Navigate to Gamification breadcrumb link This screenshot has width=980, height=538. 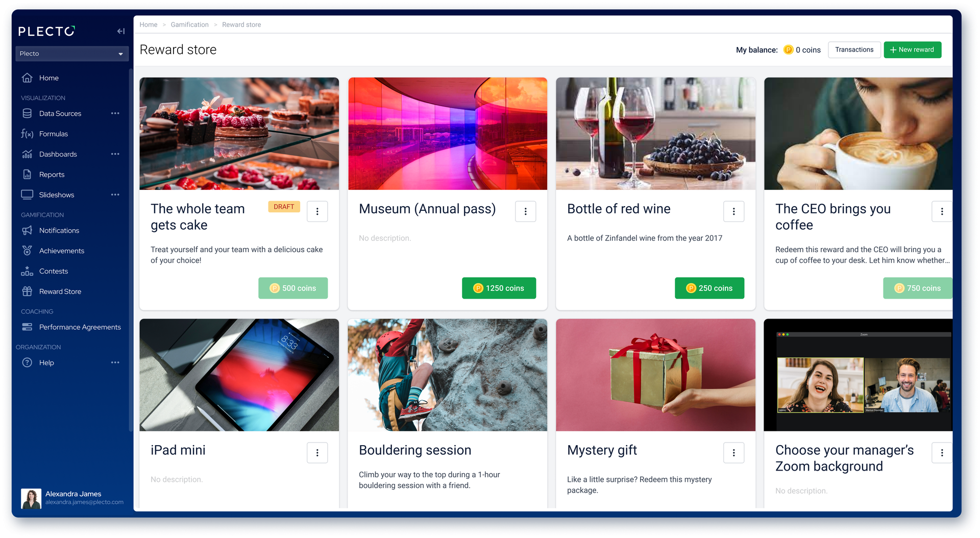pos(189,25)
